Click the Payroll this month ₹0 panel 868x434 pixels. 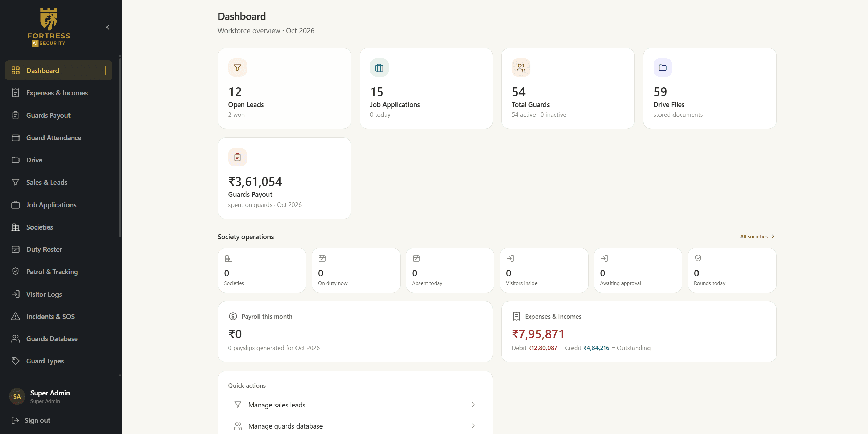tap(355, 332)
